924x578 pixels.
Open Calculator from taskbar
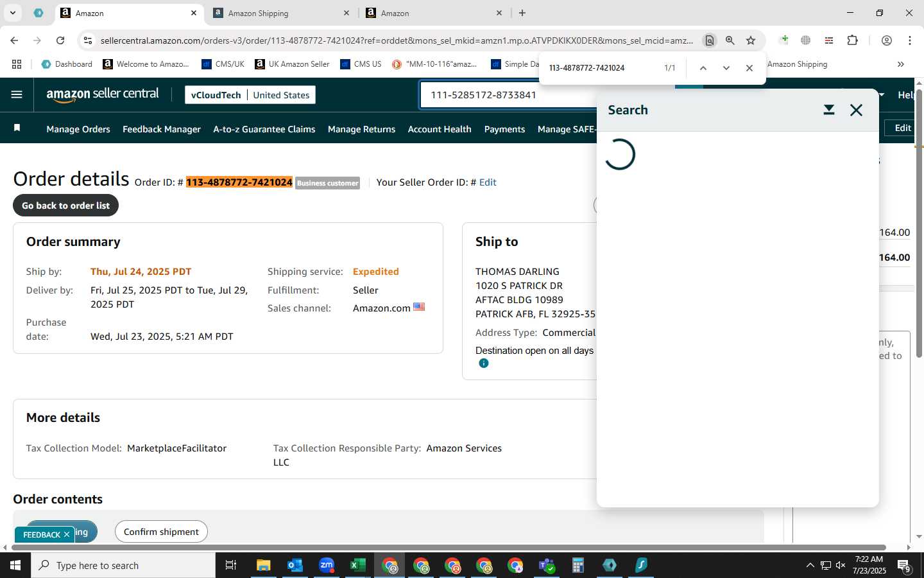[578, 565]
